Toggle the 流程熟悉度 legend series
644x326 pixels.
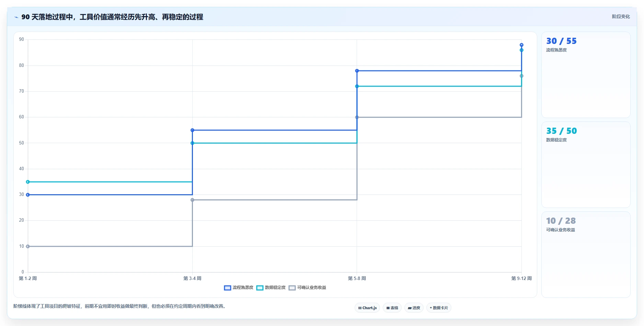pos(239,288)
